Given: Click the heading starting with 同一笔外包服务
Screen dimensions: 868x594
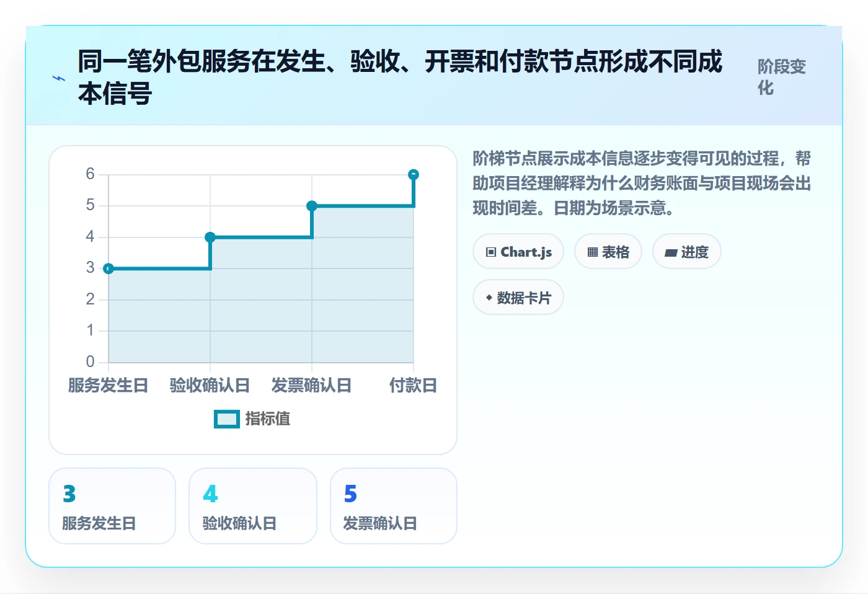Looking at the screenshot, I should [x=400, y=78].
